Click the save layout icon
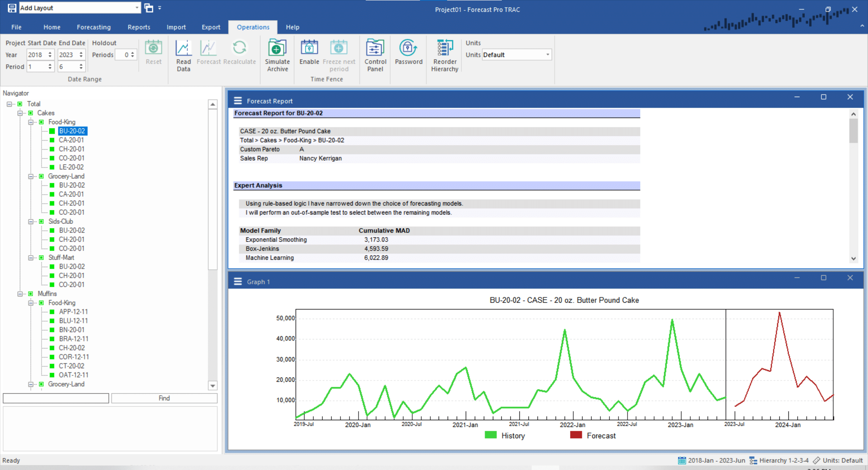 (12, 8)
